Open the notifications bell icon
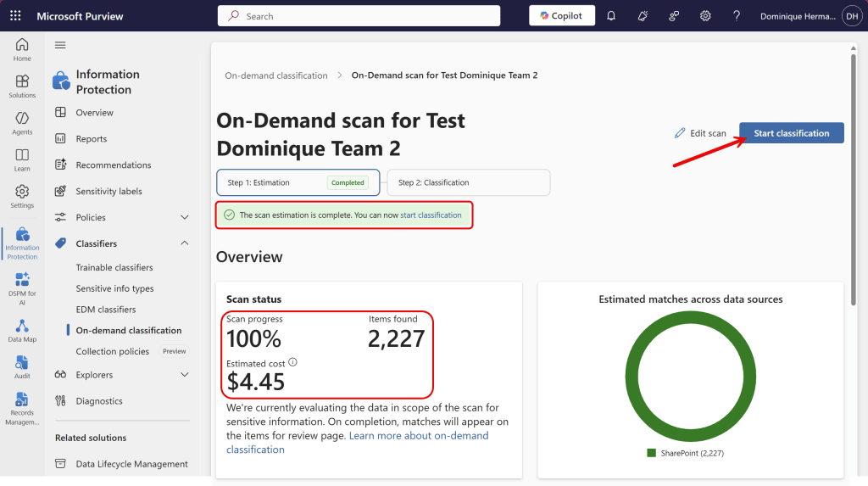 pyautogui.click(x=610, y=16)
